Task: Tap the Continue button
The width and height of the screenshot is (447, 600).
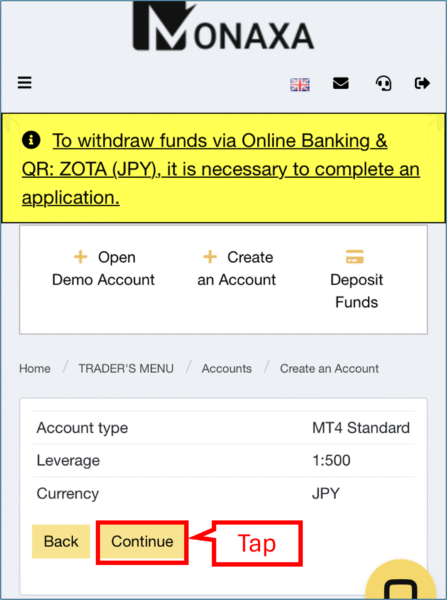Action: (x=142, y=541)
